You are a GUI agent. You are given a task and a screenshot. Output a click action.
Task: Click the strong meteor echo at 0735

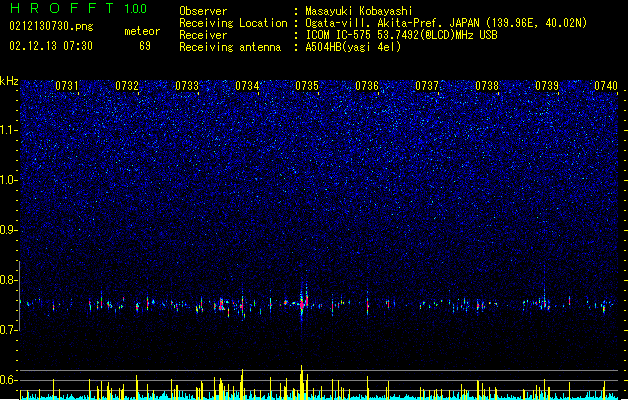coord(303,303)
